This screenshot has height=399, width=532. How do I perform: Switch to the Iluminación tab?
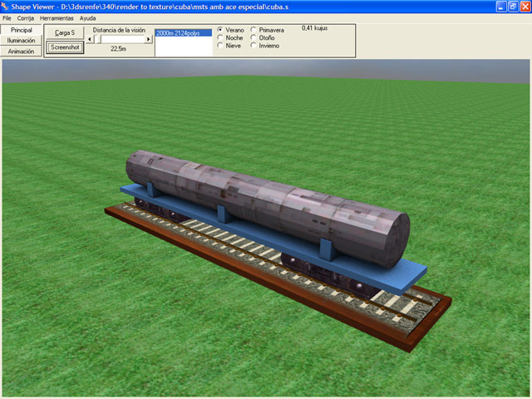point(21,41)
